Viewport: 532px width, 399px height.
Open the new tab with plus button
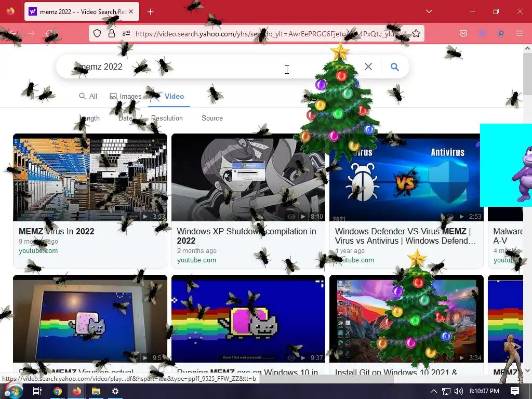click(x=150, y=12)
